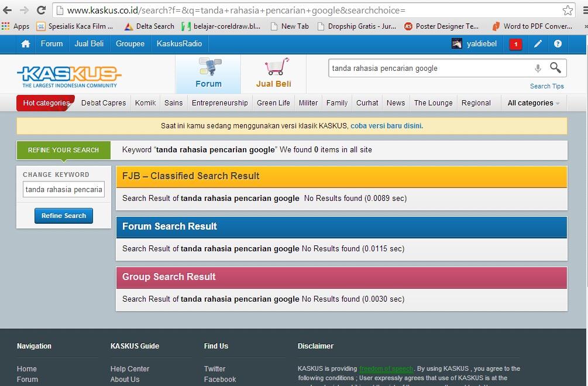Image resolution: width=588 pixels, height=386 pixels.
Task: Go back with the browser back arrow
Action: (7, 10)
